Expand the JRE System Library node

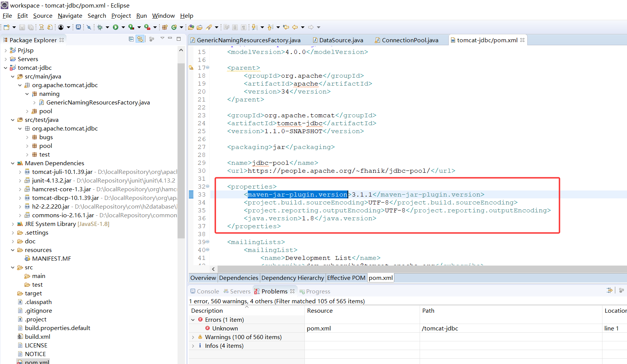[12, 224]
